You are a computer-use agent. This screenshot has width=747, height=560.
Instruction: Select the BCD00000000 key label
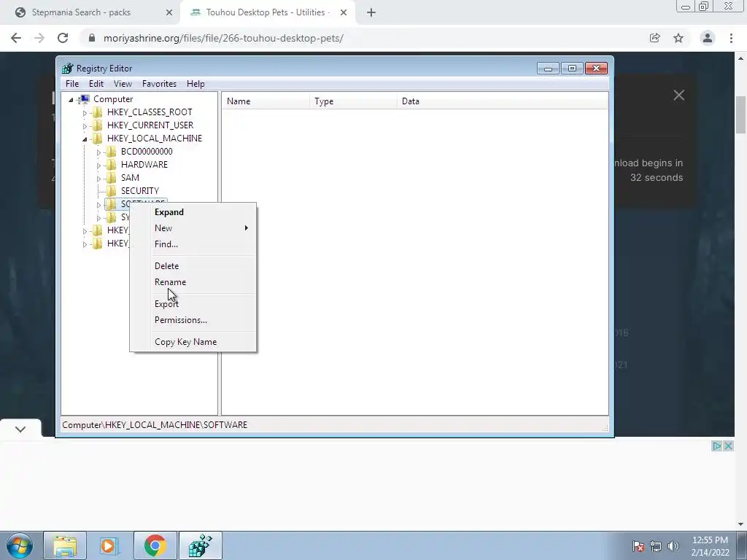click(x=147, y=152)
